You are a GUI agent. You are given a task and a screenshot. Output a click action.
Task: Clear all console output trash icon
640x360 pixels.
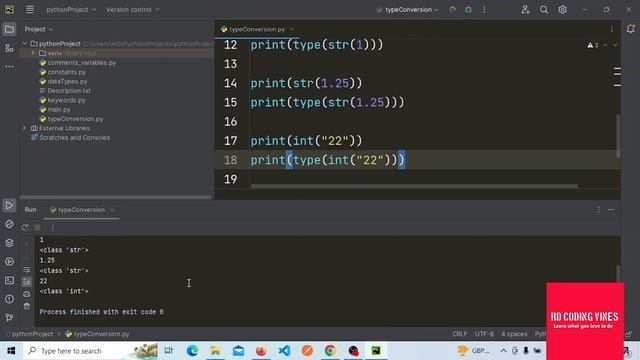(x=27, y=306)
